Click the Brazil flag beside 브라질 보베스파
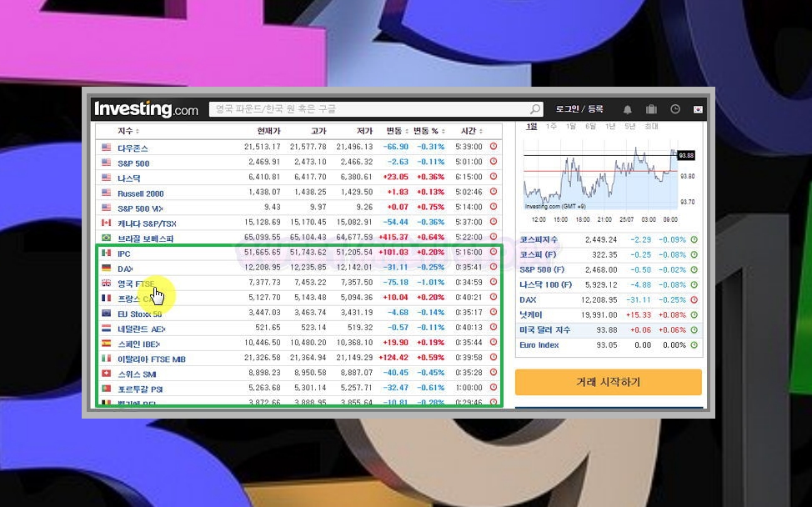812x507 pixels. [x=106, y=238]
